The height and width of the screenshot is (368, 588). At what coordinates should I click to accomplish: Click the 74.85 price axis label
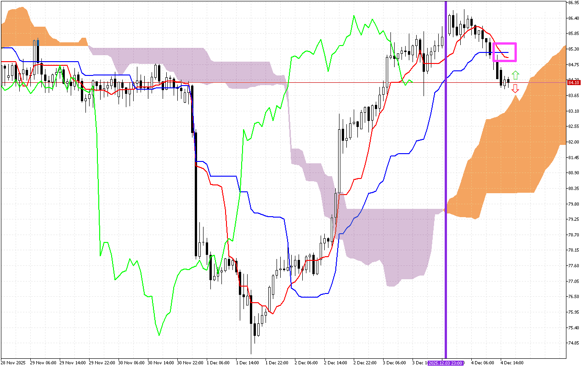click(x=573, y=343)
